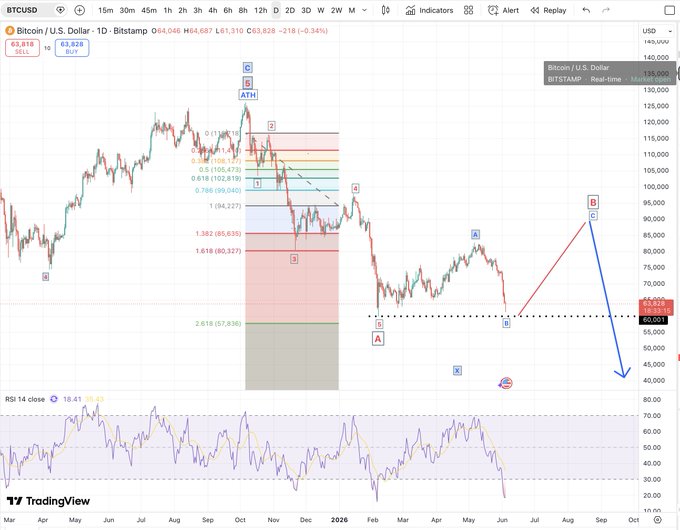Open the candlestick chart type selector

click(x=386, y=10)
